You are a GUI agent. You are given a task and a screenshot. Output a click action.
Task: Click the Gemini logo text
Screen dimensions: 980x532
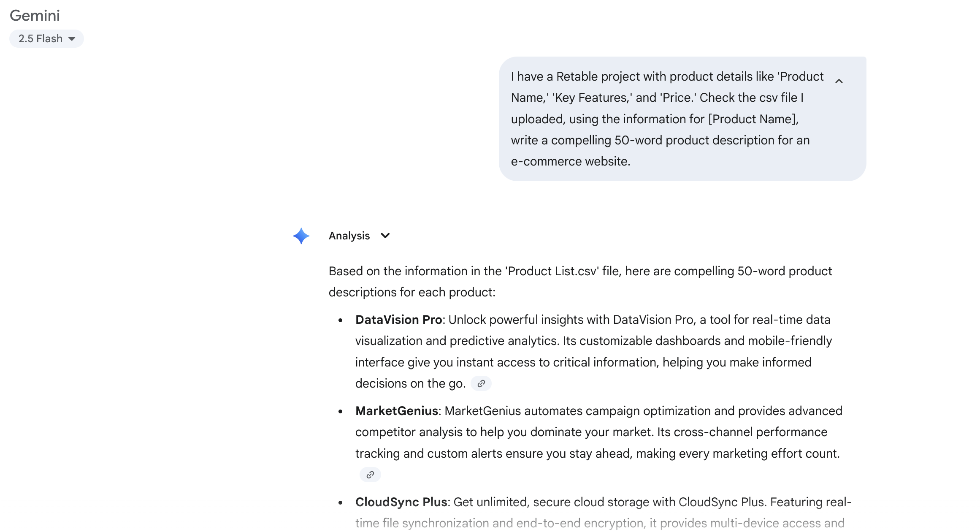(35, 16)
